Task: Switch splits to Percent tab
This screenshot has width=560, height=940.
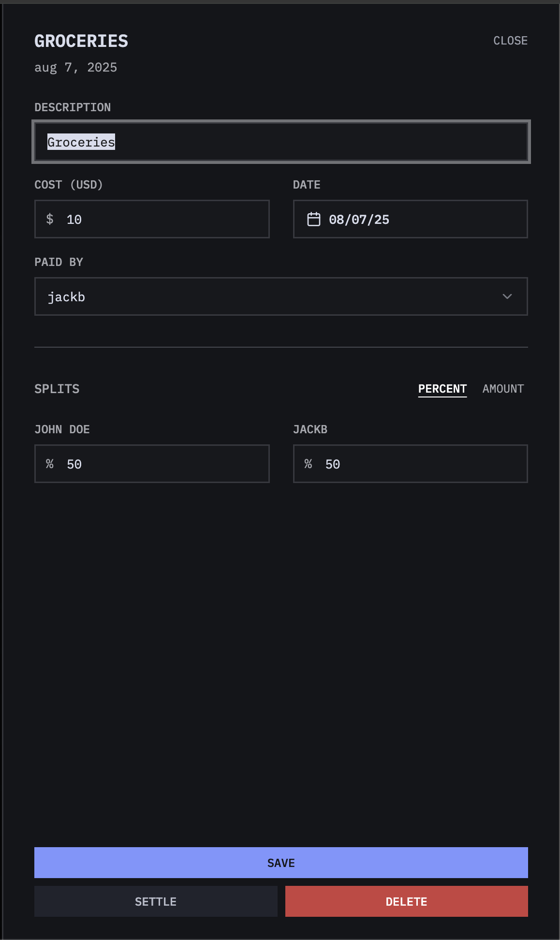Action: [442, 389]
